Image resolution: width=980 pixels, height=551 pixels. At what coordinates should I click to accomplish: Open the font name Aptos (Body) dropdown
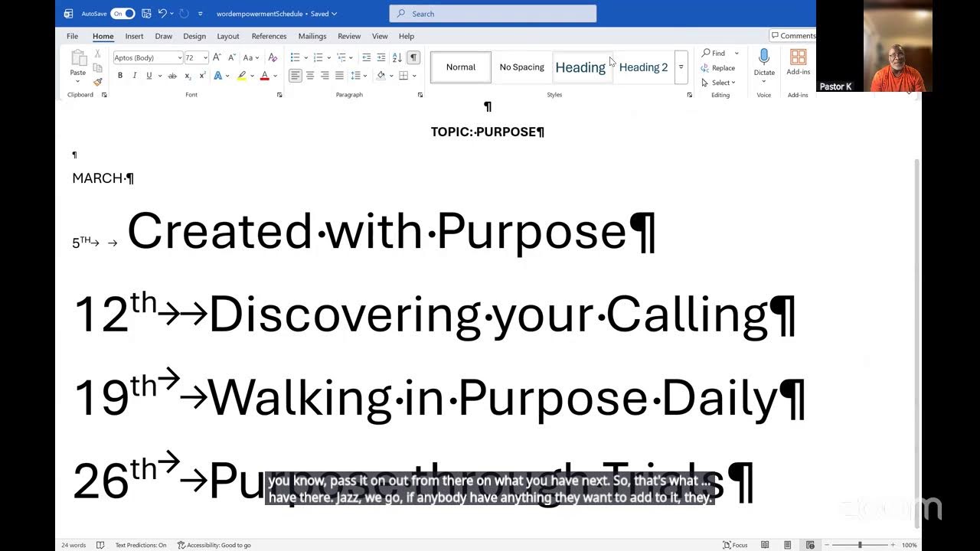(x=180, y=57)
